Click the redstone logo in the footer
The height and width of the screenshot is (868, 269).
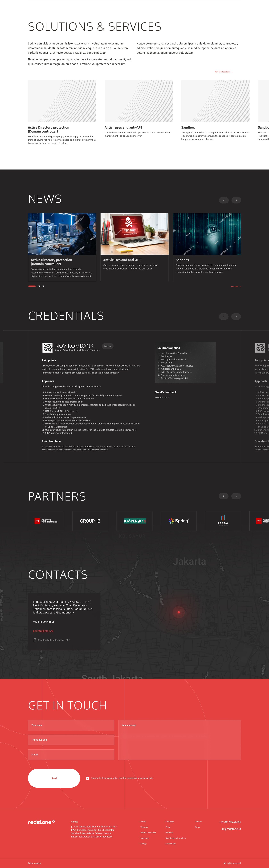click(41, 822)
